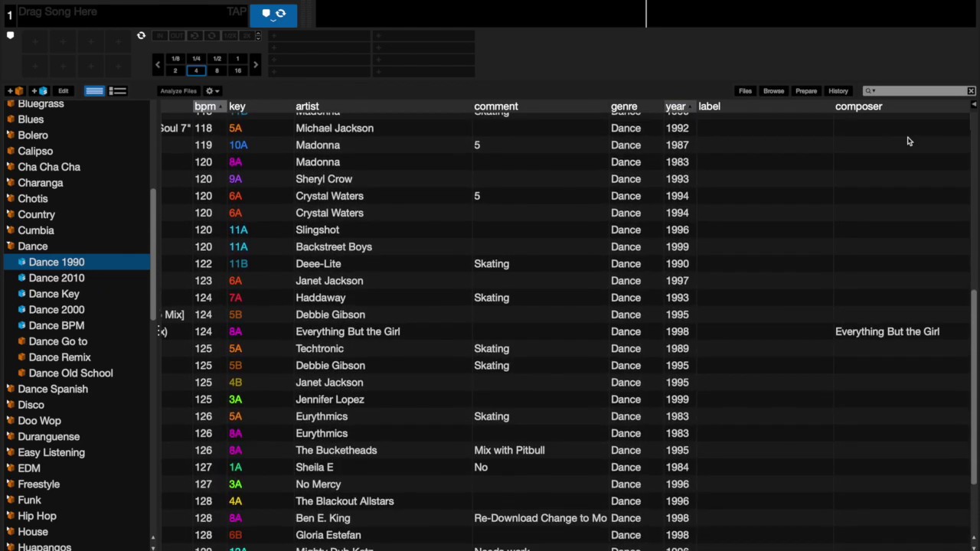Screen dimensions: 980x551
Task: Select 16 beat auto loop
Action: [237, 70]
